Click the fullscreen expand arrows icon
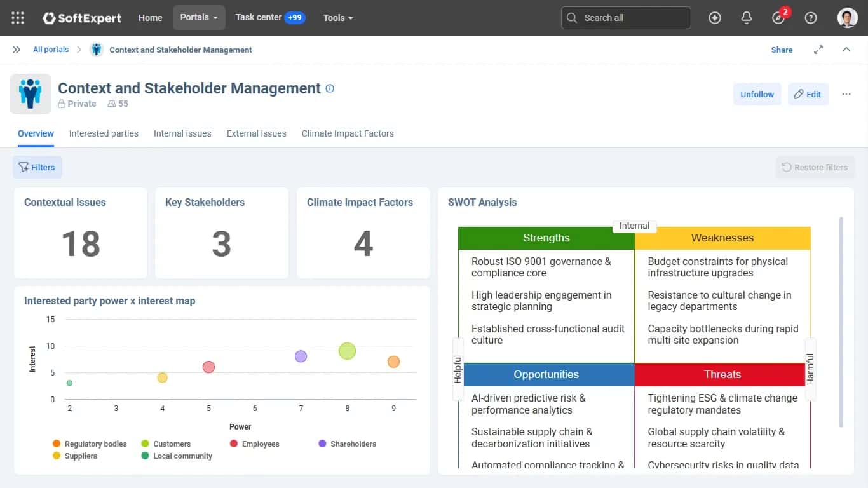868x488 pixels. (x=818, y=50)
